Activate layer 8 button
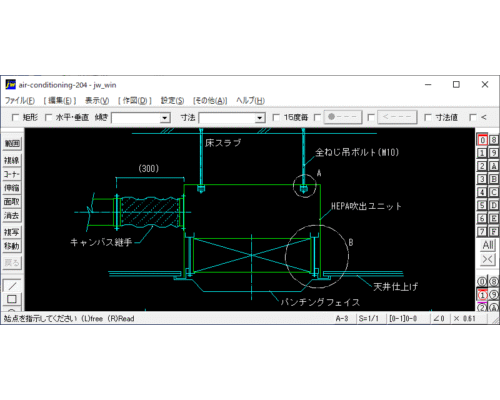 (x=494, y=140)
